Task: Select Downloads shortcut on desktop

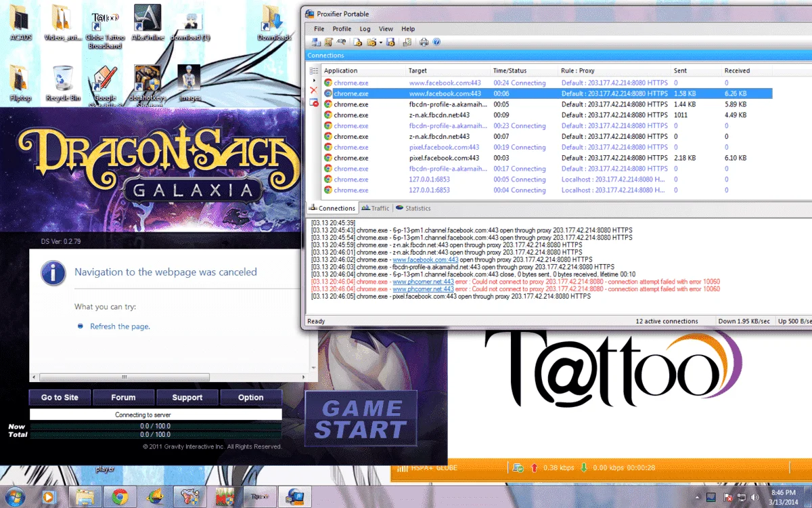Action: (273, 24)
